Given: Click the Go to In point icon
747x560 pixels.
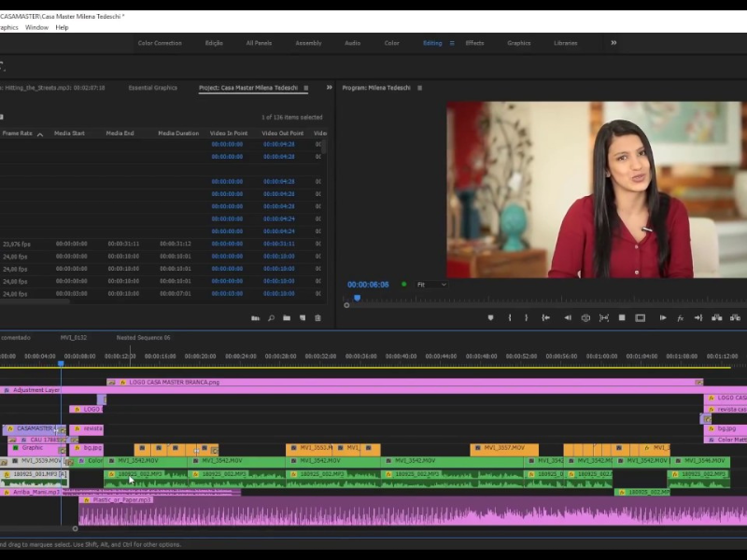Looking at the screenshot, I should [548, 318].
